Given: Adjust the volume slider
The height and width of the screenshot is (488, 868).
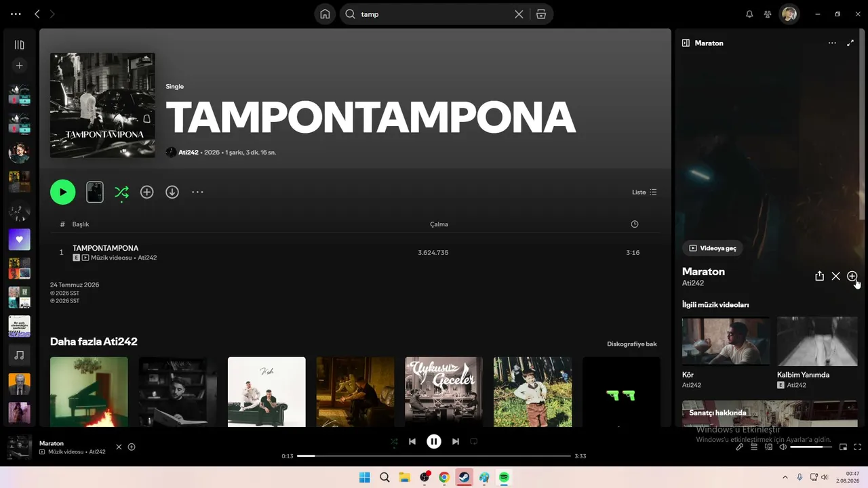Looking at the screenshot, I should coord(811,447).
